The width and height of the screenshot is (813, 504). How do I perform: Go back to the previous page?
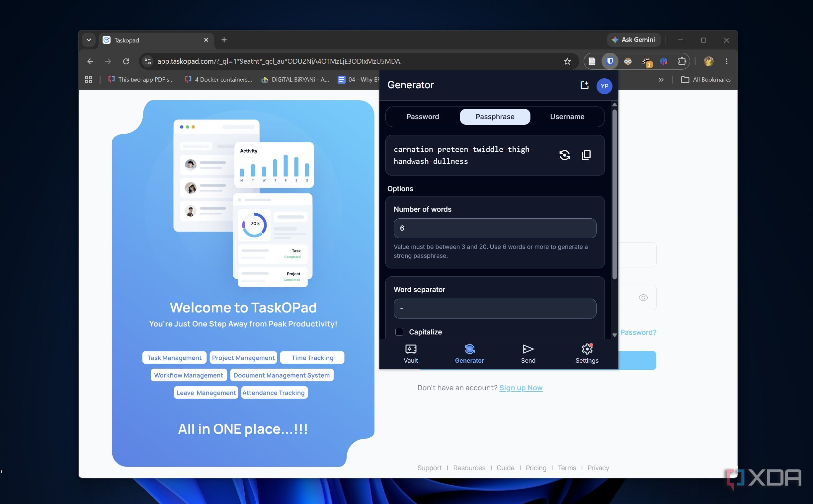(x=90, y=61)
